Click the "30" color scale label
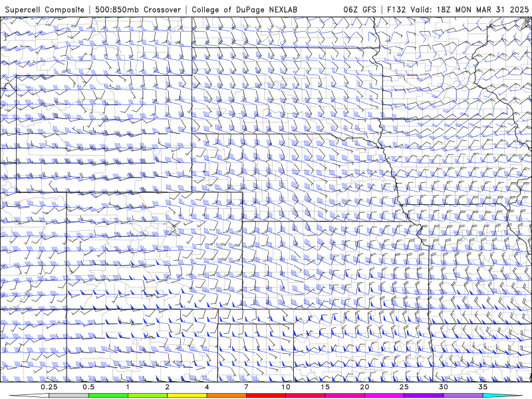 [444, 387]
